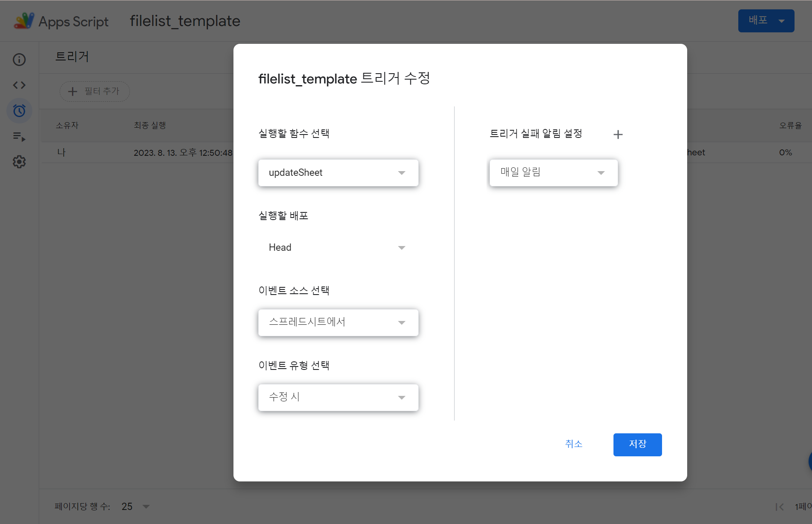Image resolution: width=812 pixels, height=524 pixels.
Task: Click the filelist_template project title
Action: coord(185,21)
